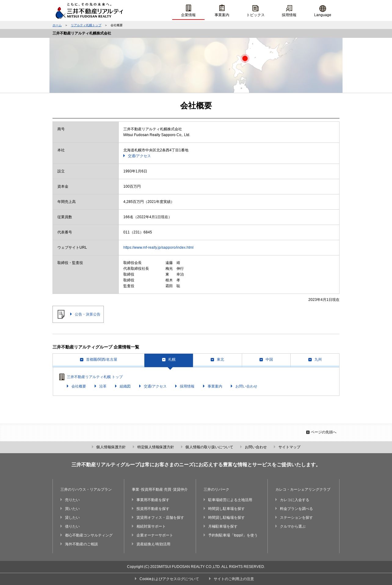
Task: Click the Language globe icon
Action: (x=323, y=8)
